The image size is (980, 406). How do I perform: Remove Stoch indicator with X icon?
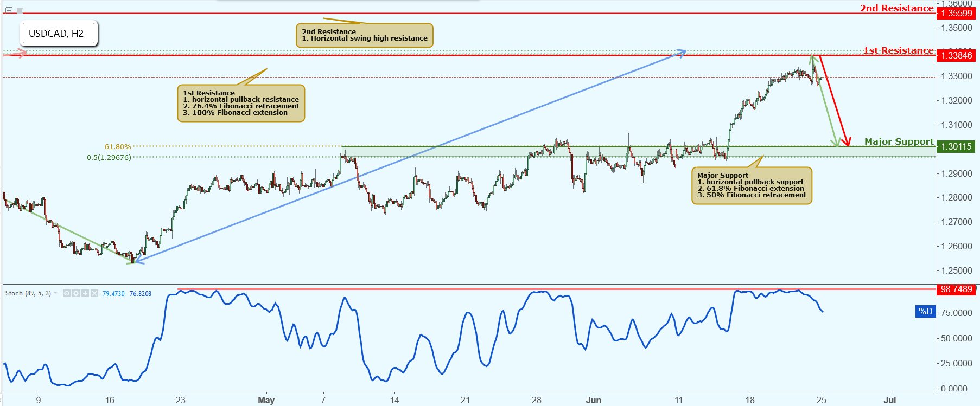[94, 293]
